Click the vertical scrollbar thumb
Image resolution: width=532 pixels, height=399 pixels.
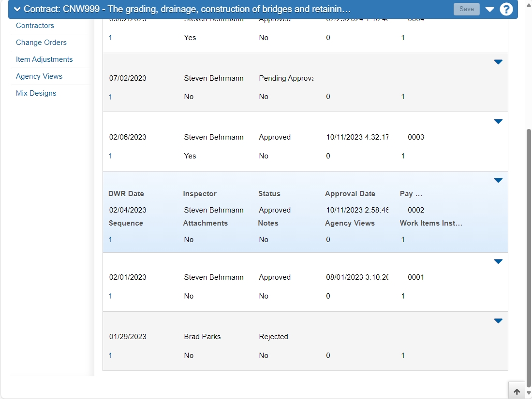click(529, 257)
